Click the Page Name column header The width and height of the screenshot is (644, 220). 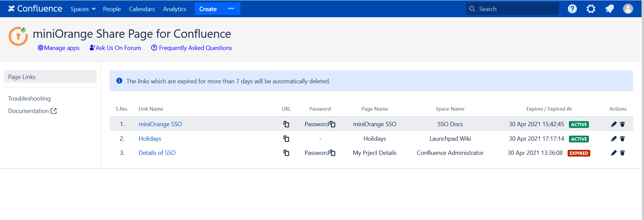pyautogui.click(x=375, y=109)
